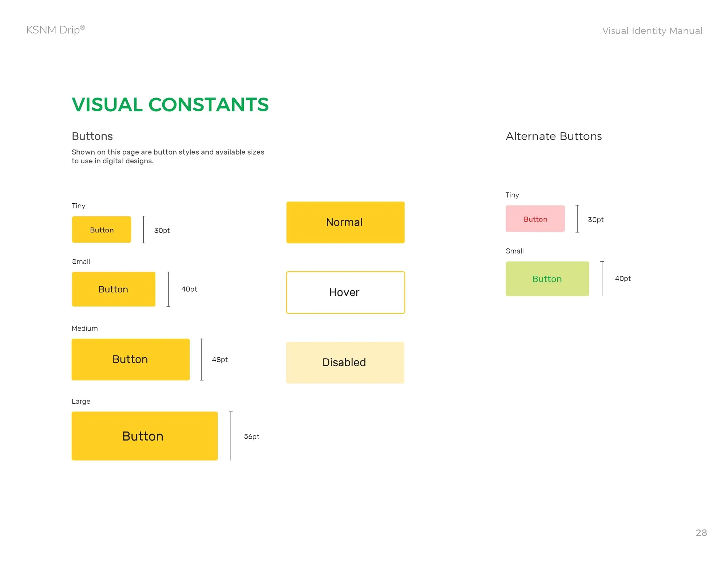This screenshot has width=728, height=562.
Task: Click the Medium yellow Button
Action: [131, 359]
